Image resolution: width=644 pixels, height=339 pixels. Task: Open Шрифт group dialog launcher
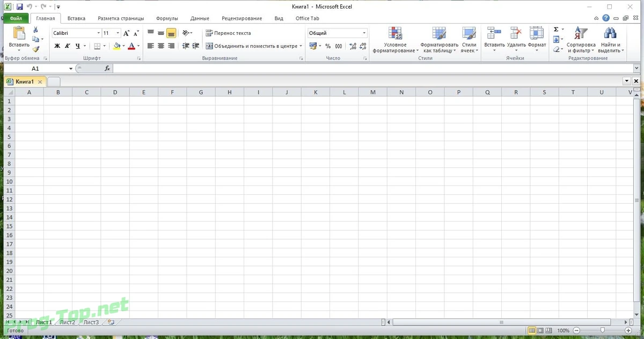tap(139, 58)
